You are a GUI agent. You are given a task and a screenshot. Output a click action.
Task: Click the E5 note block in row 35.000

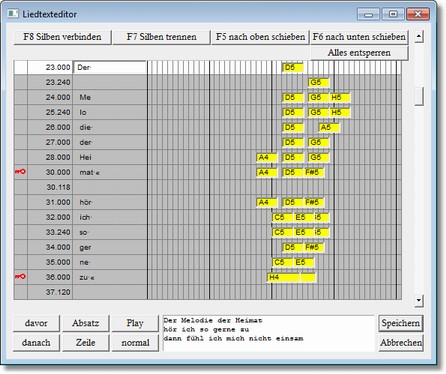(x=303, y=262)
